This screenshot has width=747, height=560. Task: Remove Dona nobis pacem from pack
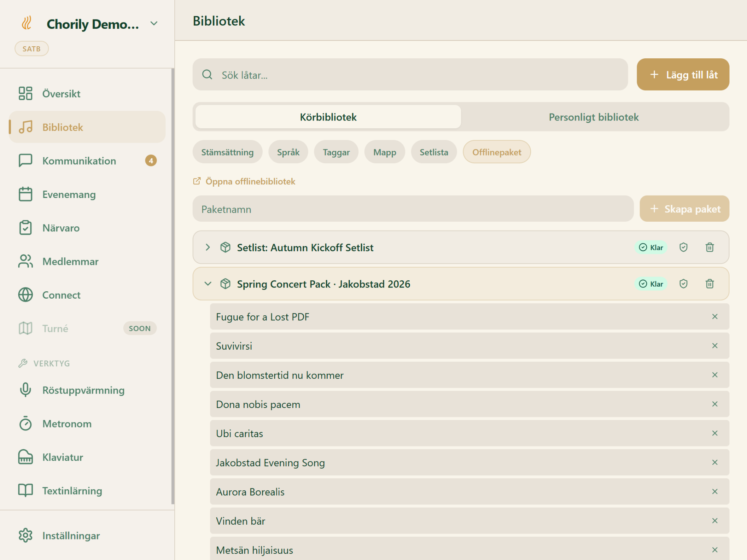click(715, 404)
